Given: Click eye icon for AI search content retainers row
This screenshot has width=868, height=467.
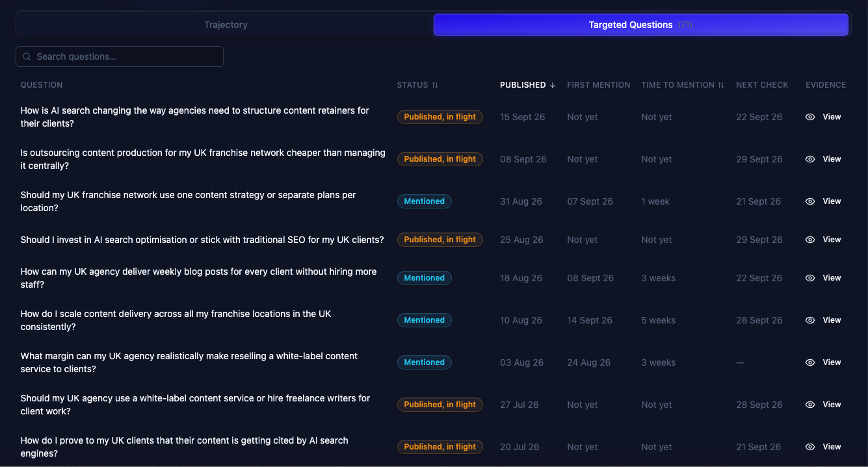Looking at the screenshot, I should 810,117.
